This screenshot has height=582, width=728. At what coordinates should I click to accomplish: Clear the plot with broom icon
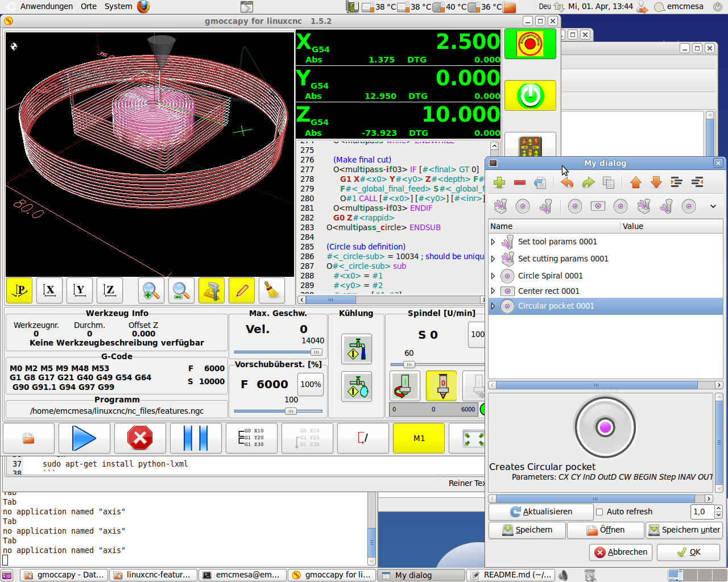272,290
